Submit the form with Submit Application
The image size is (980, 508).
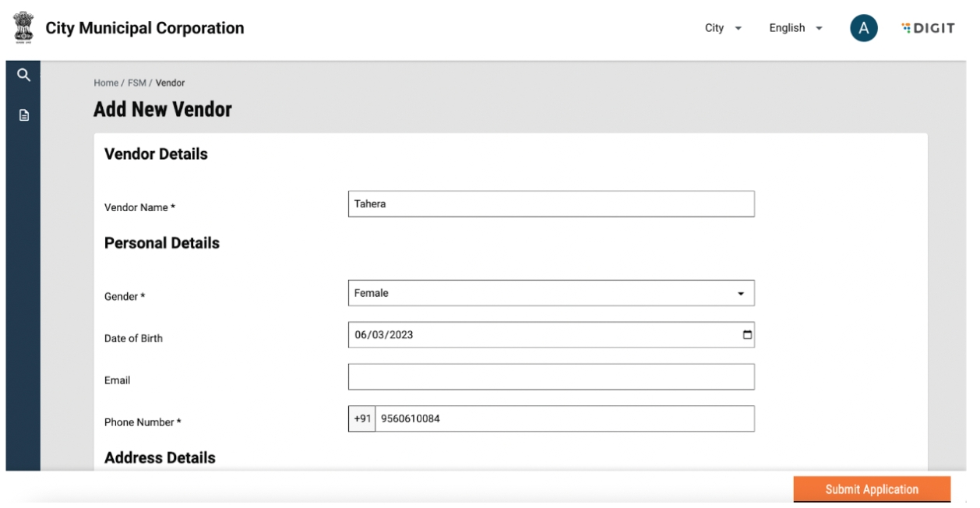[872, 489]
